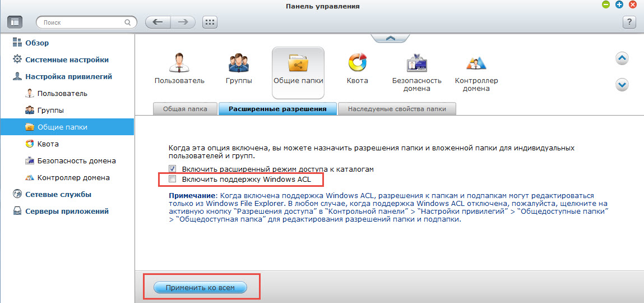The image size is (644, 303).
Task: Focus the Поиск search field
Action: coord(86,22)
